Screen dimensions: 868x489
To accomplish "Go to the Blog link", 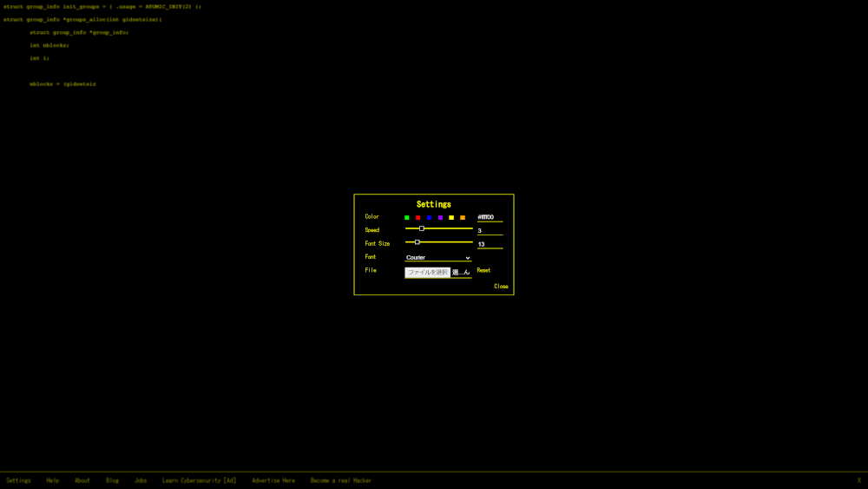I will point(112,480).
